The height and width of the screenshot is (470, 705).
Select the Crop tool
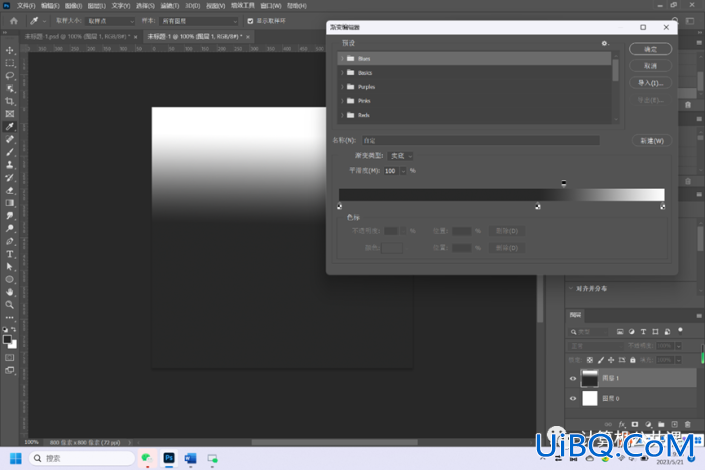click(x=9, y=101)
